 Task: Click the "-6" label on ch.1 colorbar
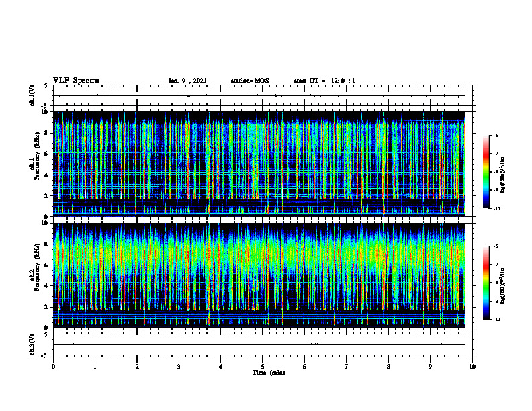[x=496, y=135]
